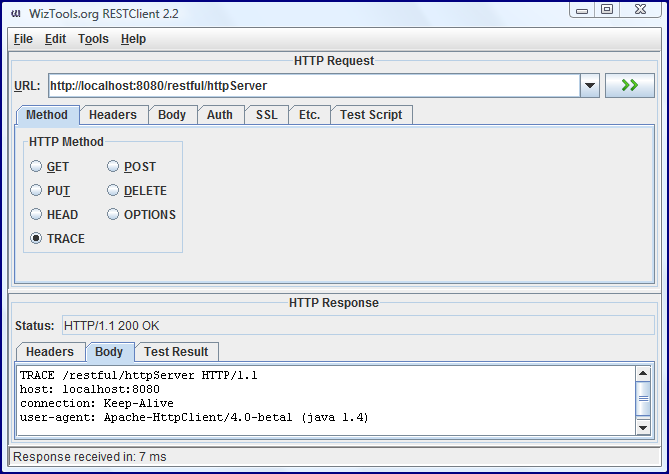669x474 pixels.
Task: Open the Test Script tab
Action: click(371, 115)
